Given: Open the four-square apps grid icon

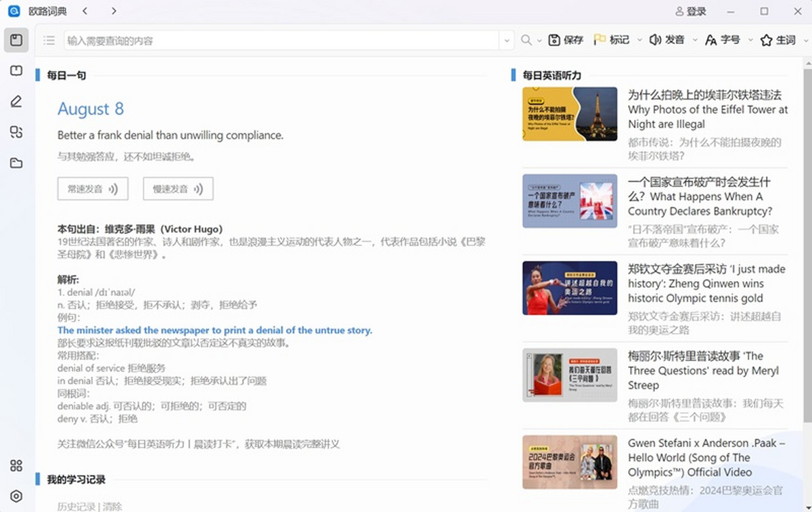Looking at the screenshot, I should (x=16, y=465).
